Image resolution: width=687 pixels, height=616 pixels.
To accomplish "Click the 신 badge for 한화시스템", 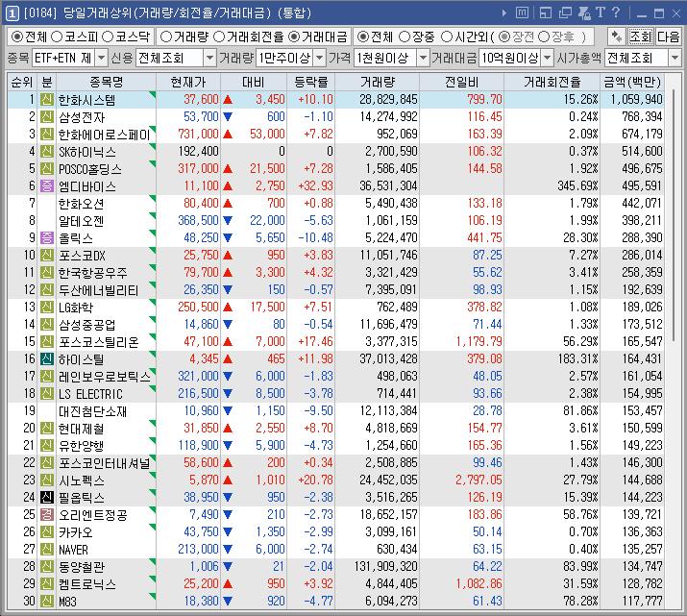I will [47, 99].
